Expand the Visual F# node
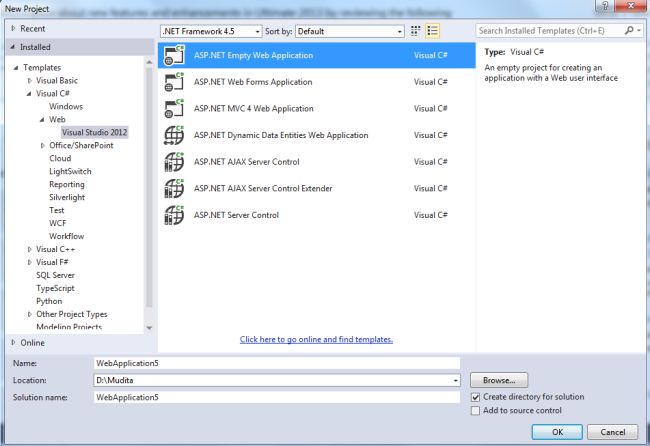650x446 pixels. pyautogui.click(x=29, y=262)
